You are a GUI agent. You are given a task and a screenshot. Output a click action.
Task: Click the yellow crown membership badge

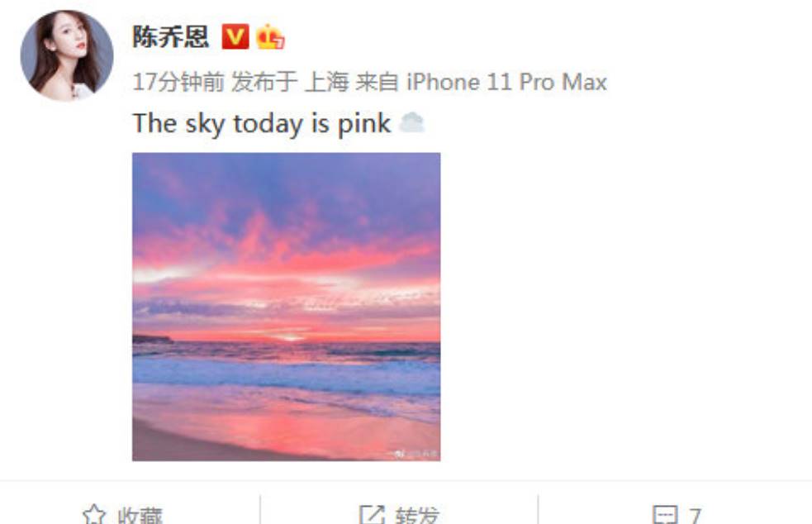pos(270,37)
